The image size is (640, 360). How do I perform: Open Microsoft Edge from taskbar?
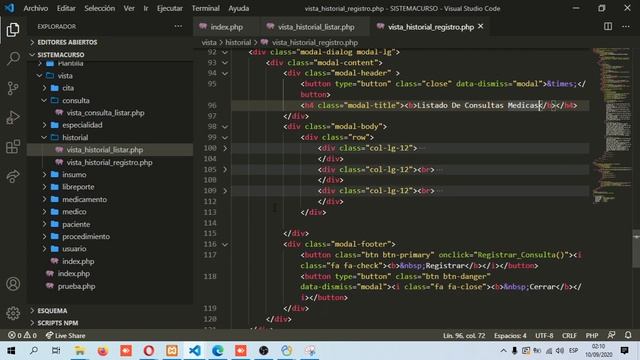pos(218,351)
